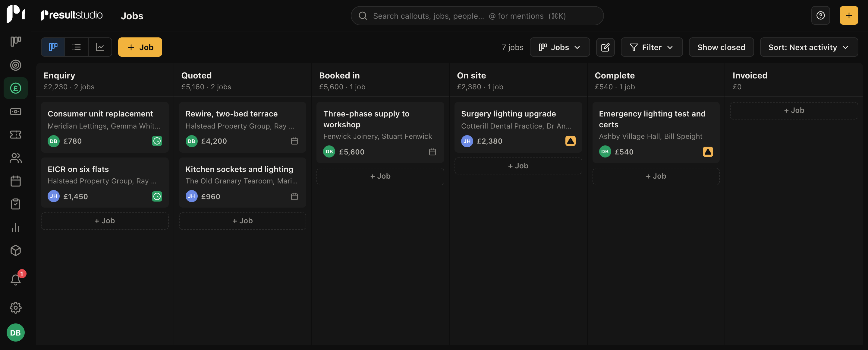868x350 pixels.
Task: Click the search callouts, jobs, people field
Action: point(477,16)
